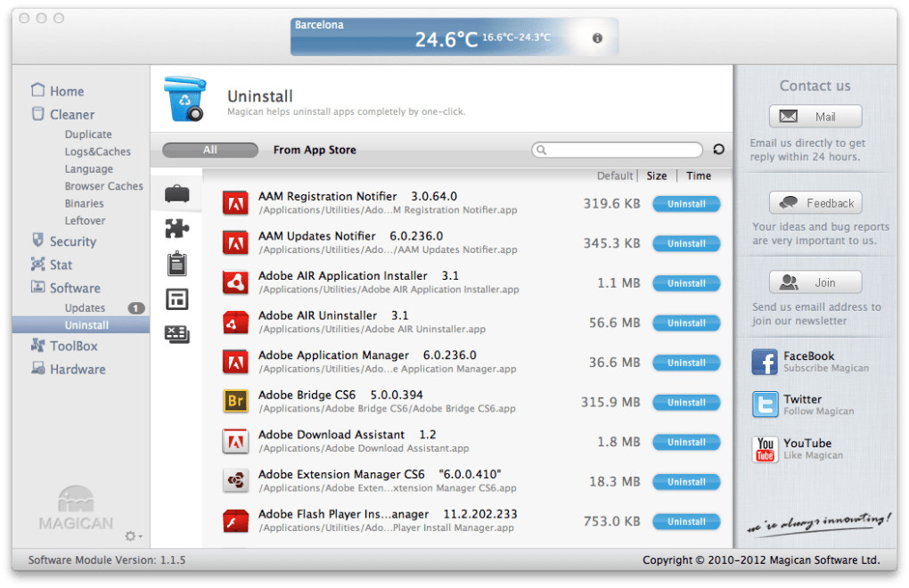Uninstall AAM Registration Notifier
Viewport: 909px width, 588px height.
pos(686,204)
